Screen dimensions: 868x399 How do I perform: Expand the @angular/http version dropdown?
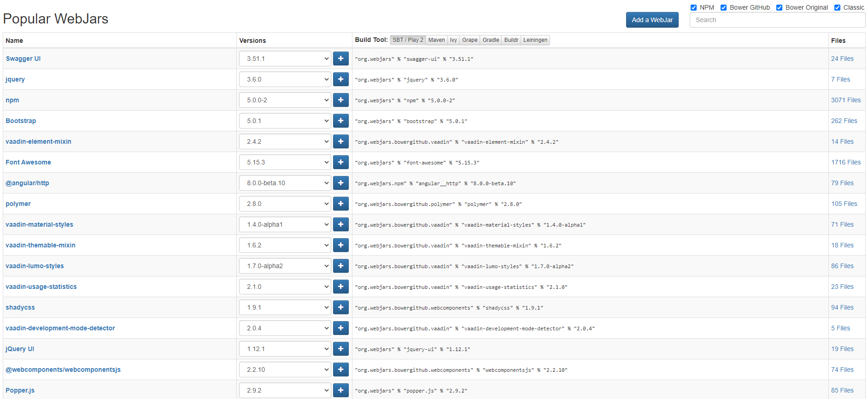[285, 183]
